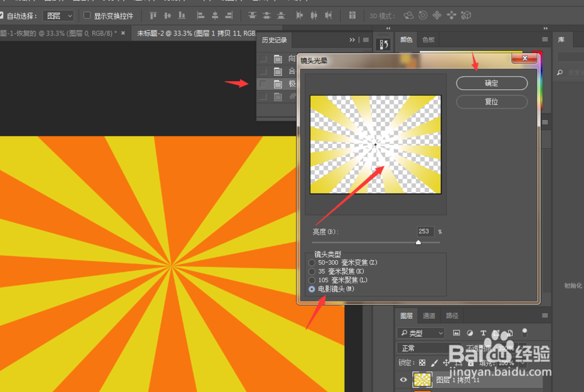Open the Color panel menu icon
This screenshot has width=584, height=392.
[x=545, y=40]
